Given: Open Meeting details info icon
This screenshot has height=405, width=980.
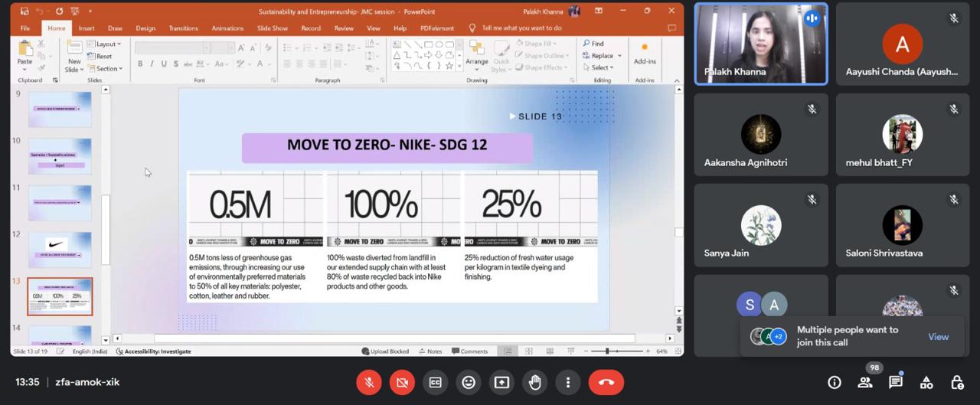Looking at the screenshot, I should [x=835, y=382].
